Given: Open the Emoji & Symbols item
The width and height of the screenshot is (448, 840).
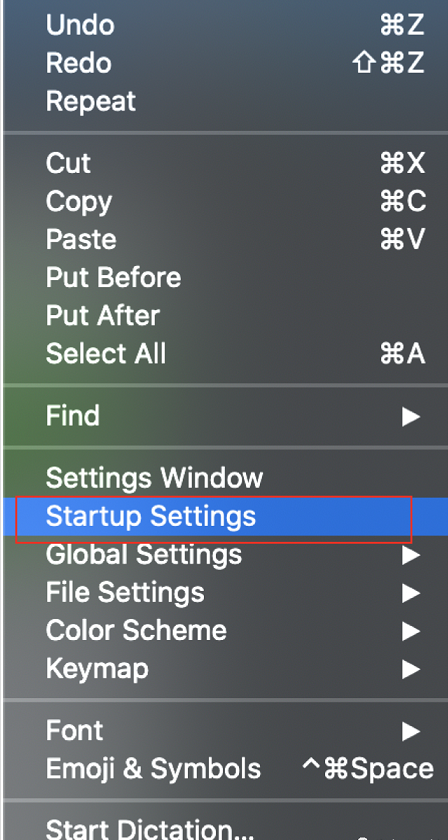Looking at the screenshot, I should point(225,769).
